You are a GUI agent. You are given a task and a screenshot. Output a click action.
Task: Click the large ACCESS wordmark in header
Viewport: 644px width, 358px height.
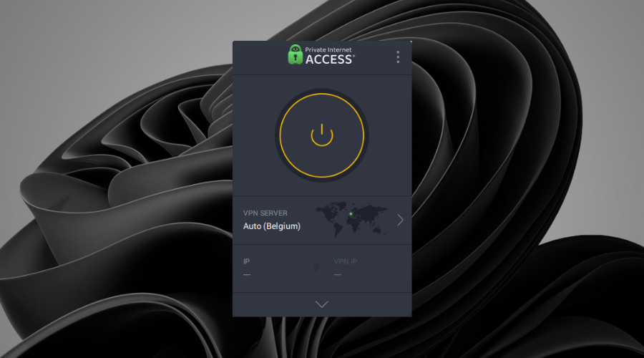click(329, 60)
